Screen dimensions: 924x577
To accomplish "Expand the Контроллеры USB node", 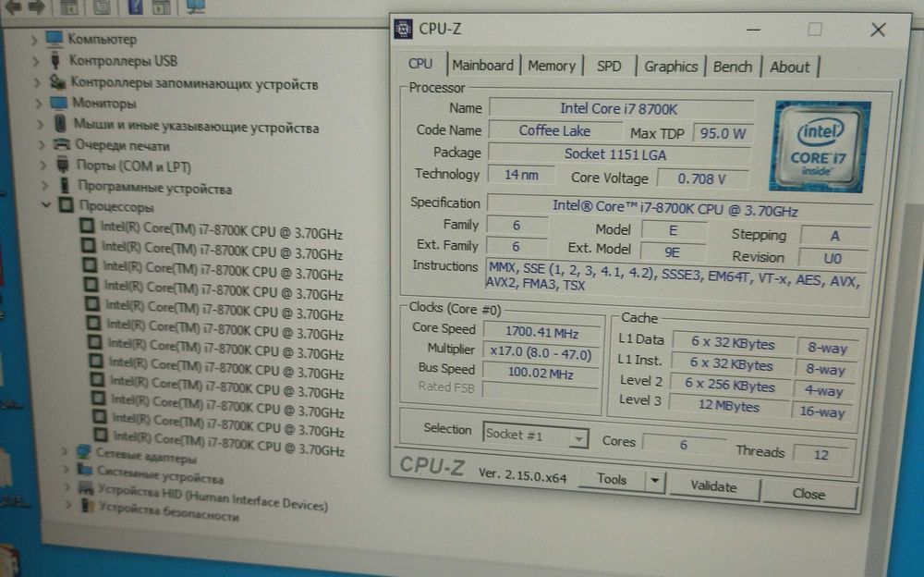I will [x=36, y=61].
